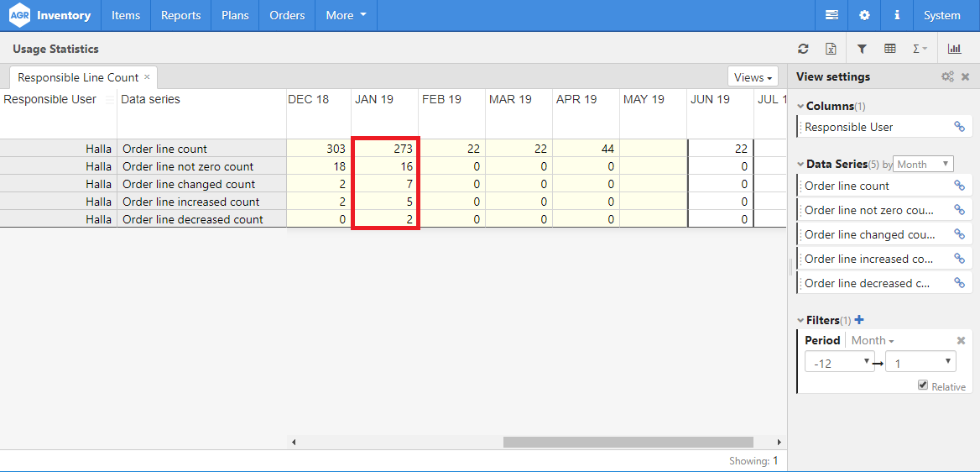Screen dimensions: 980x472
Task: Open the bar chart view icon
Action: click(x=954, y=50)
